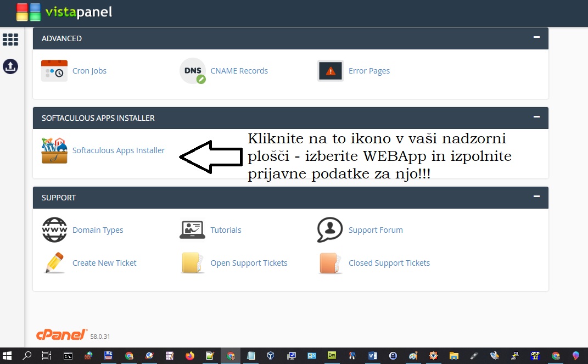
Task: Open Dreamweaver from the taskbar
Action: click(332, 355)
